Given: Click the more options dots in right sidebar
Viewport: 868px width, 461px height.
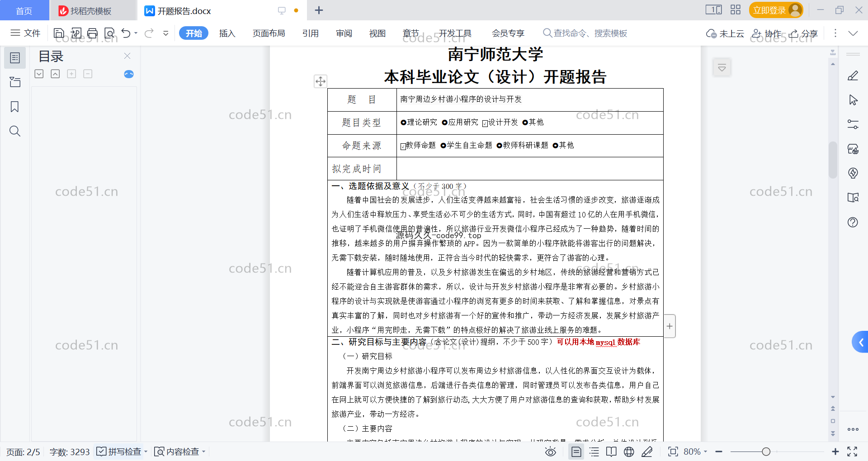Looking at the screenshot, I should pos(853,429).
